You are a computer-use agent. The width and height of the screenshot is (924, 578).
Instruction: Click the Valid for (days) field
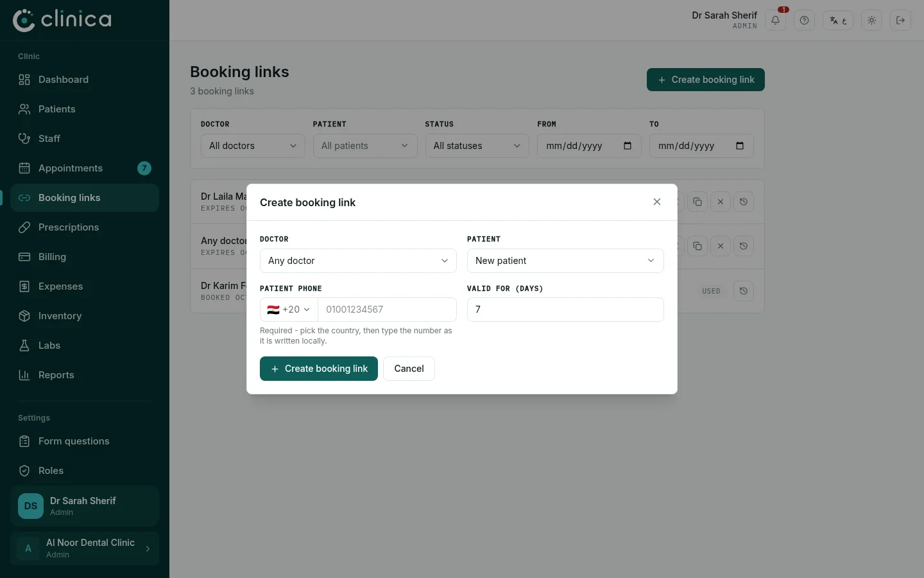coord(565,310)
